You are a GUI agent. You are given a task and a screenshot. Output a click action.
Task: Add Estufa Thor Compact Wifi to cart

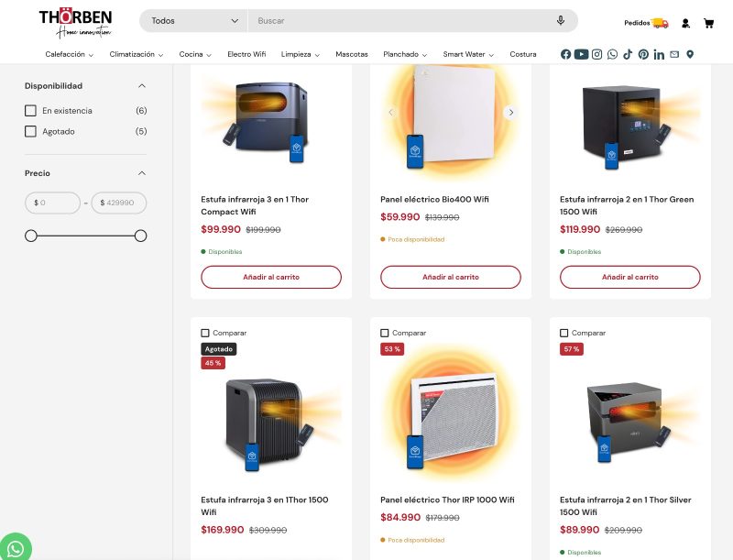click(271, 277)
